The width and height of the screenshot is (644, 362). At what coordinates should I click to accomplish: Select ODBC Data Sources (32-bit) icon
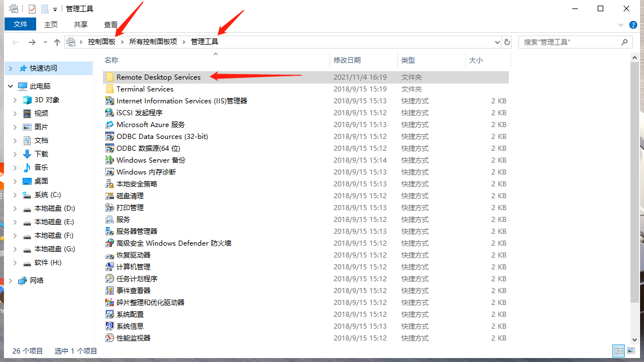(110, 137)
